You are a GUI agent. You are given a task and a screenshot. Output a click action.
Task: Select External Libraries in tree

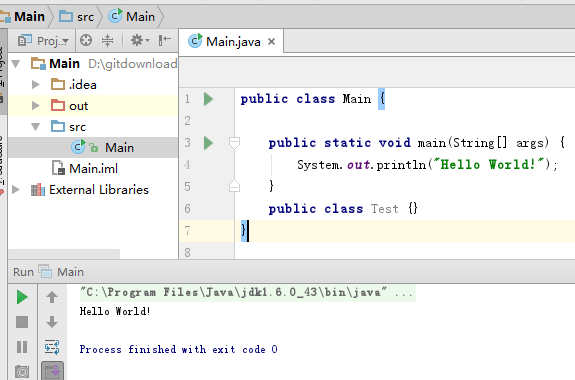coord(93,190)
